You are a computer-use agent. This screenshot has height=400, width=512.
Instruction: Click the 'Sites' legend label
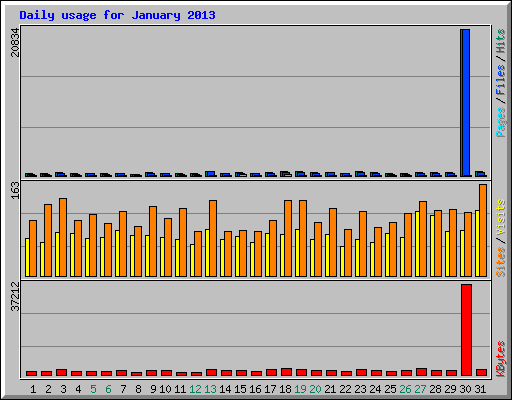tap(501, 262)
